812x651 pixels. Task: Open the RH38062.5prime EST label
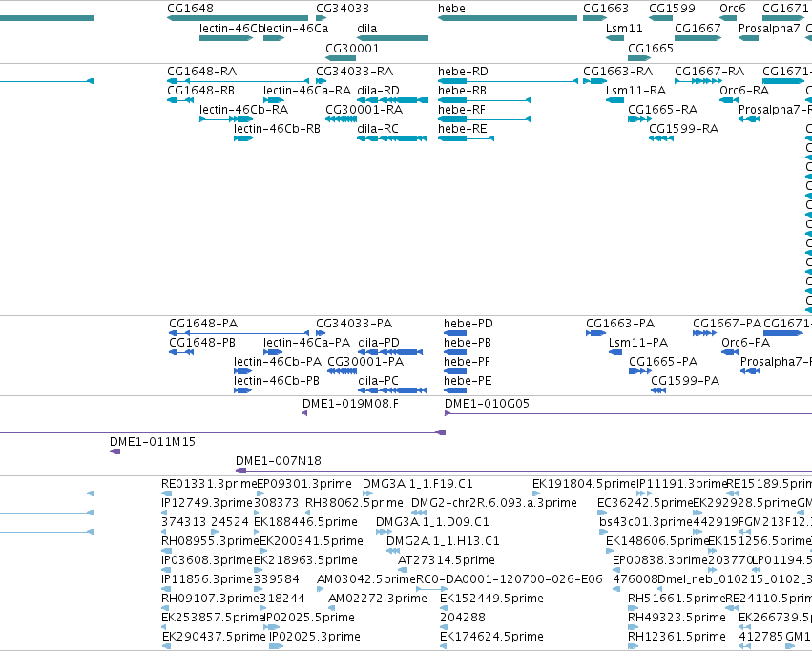[354, 503]
